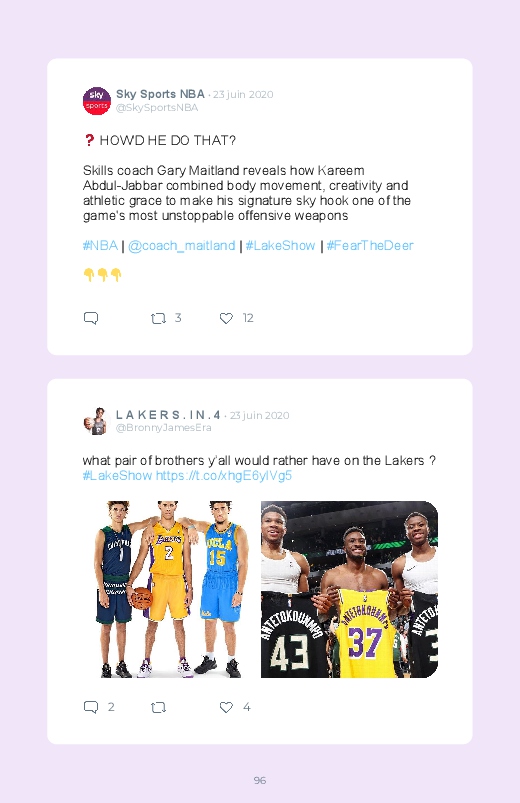Open #LakeShow hashtag in LAKERS.IN.4 tweet

click(x=117, y=476)
